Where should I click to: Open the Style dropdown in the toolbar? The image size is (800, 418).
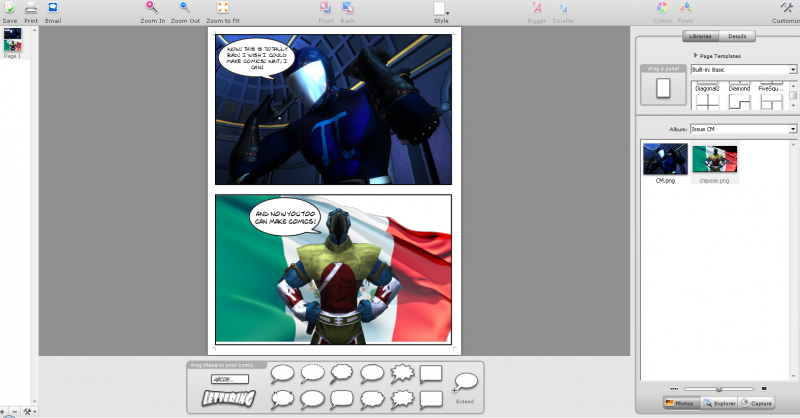click(441, 12)
